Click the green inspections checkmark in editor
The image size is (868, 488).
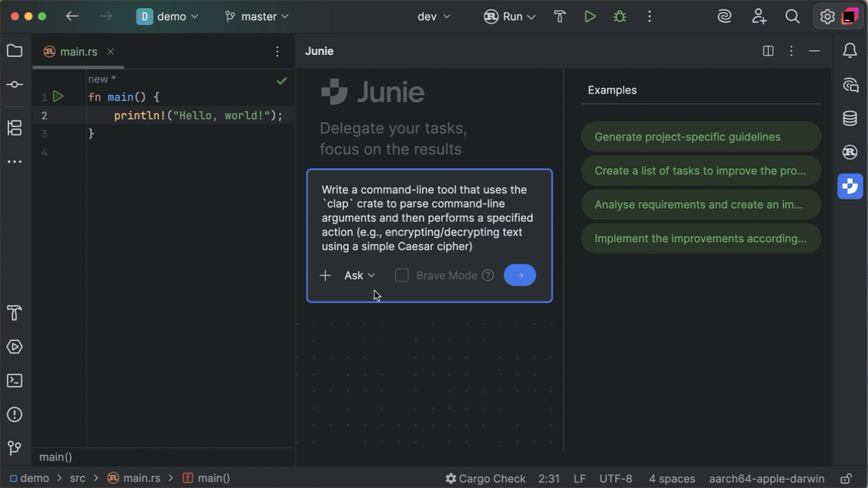281,81
